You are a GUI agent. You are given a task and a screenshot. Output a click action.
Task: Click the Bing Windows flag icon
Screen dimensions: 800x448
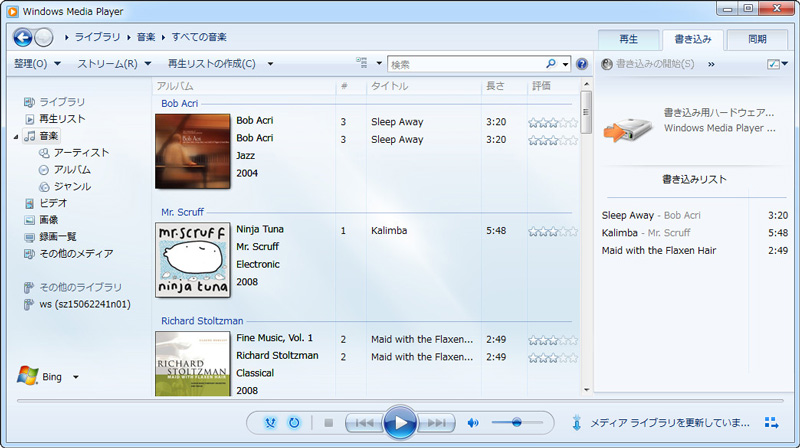pos(28,376)
